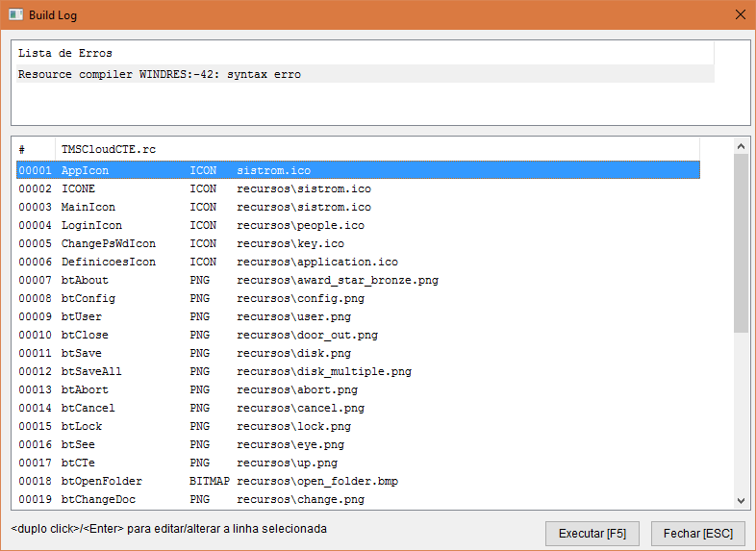Select the btSaveAll disk_multiple.png row

(x=358, y=371)
